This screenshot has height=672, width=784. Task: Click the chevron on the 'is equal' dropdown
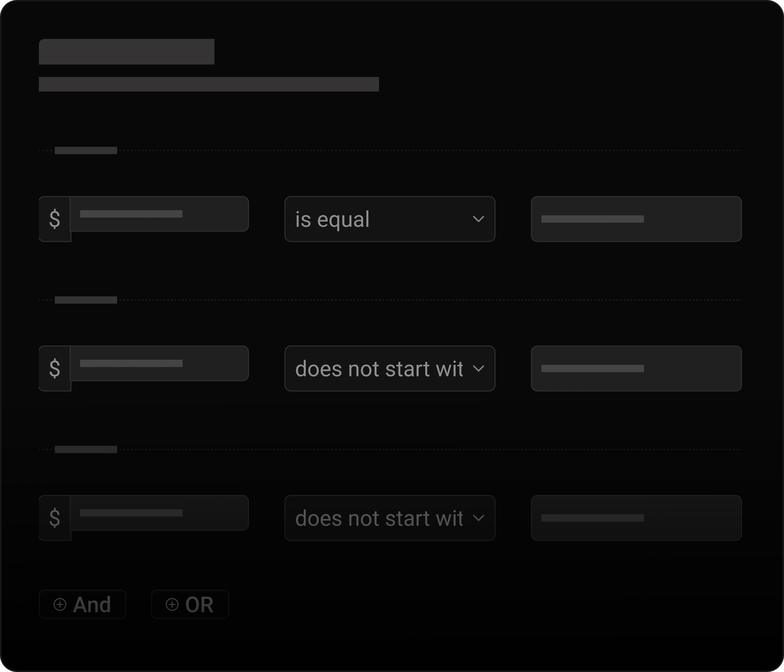pyautogui.click(x=479, y=219)
